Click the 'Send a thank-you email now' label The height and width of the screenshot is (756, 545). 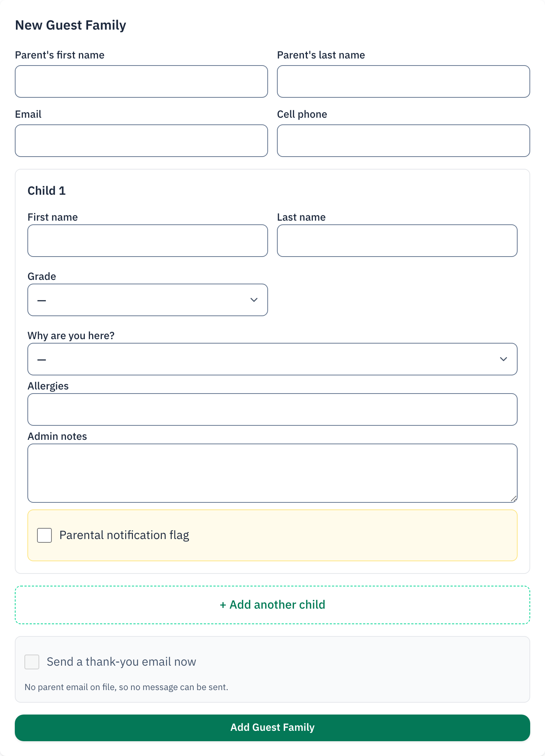121,662
